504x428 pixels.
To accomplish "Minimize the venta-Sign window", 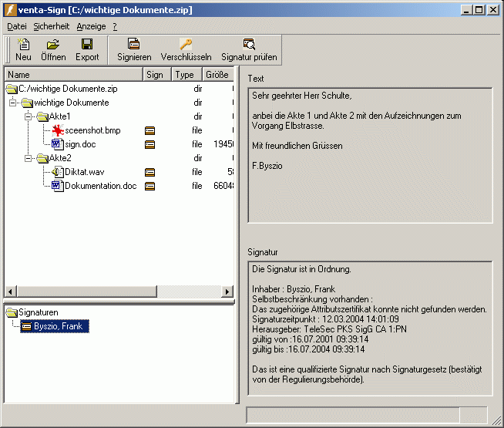I will pos(467,10).
